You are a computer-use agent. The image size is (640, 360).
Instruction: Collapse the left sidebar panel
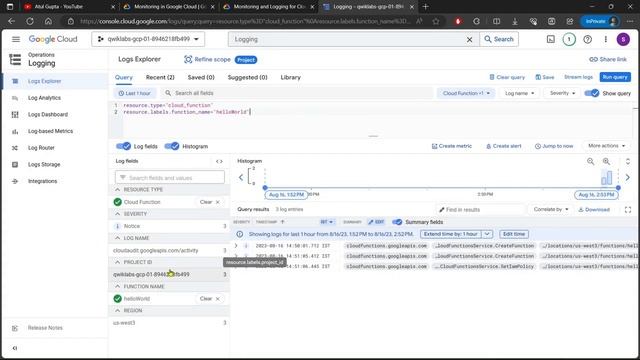click(x=15, y=348)
